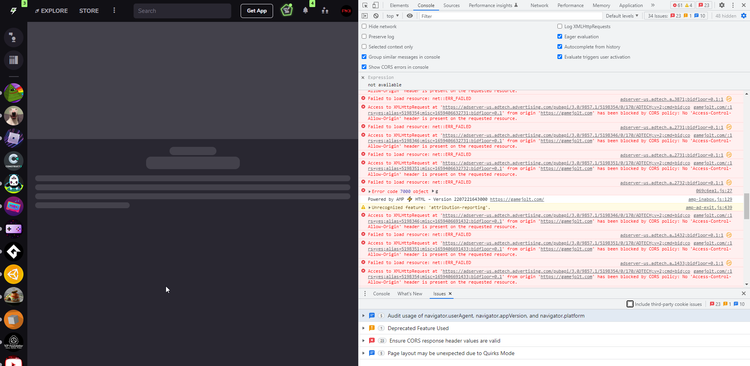Create live expression with eye icon
Image resolution: width=750 pixels, height=366 pixels.
point(409,16)
